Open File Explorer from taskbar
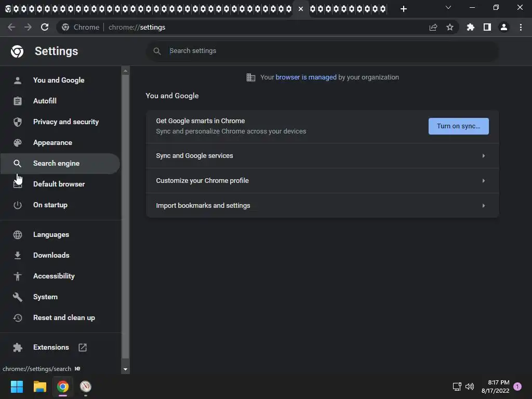This screenshot has height=399, width=532. click(39, 387)
